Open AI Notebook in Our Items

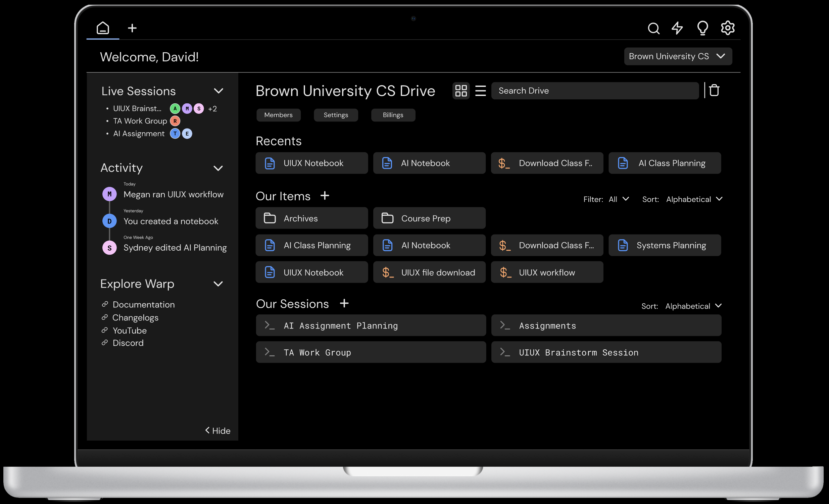429,245
